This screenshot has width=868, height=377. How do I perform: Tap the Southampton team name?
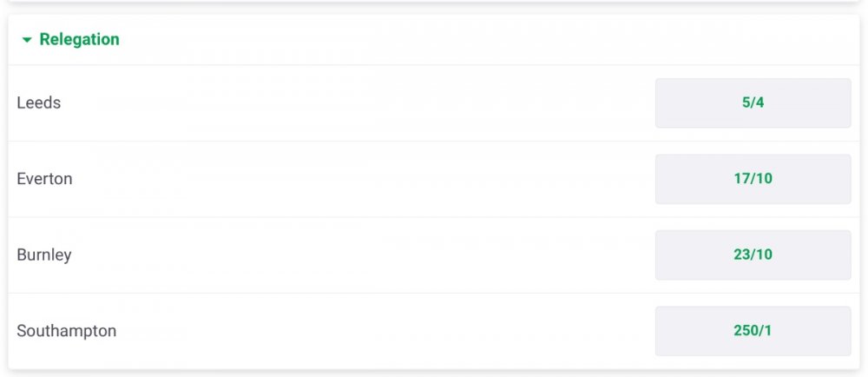66,331
